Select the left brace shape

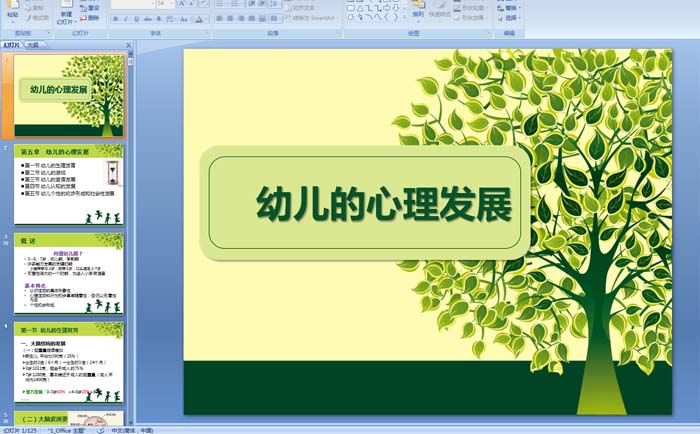(387, 17)
